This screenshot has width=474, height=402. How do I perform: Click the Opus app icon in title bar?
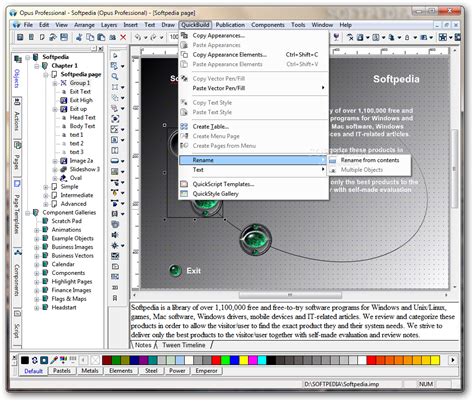tap(13, 13)
